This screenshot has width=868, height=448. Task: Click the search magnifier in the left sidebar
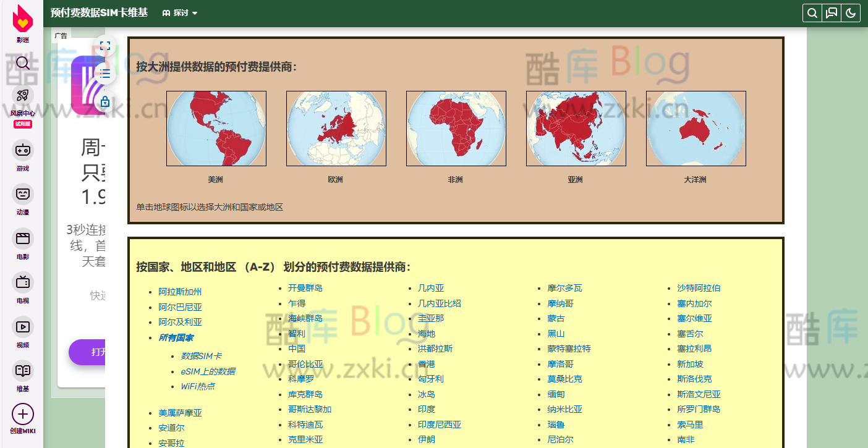pos(22,64)
